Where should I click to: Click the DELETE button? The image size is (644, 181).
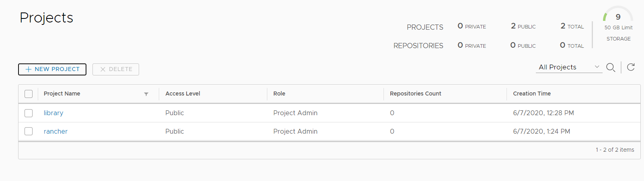tap(116, 69)
